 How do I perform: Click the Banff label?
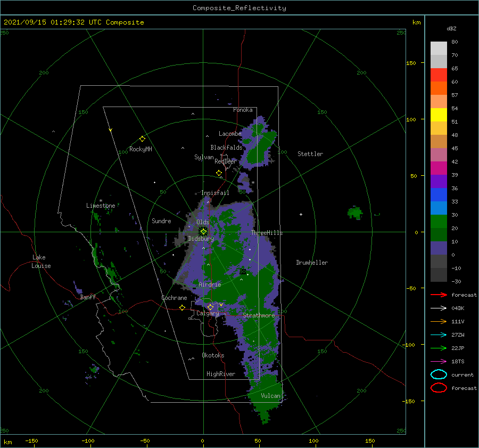click(88, 297)
